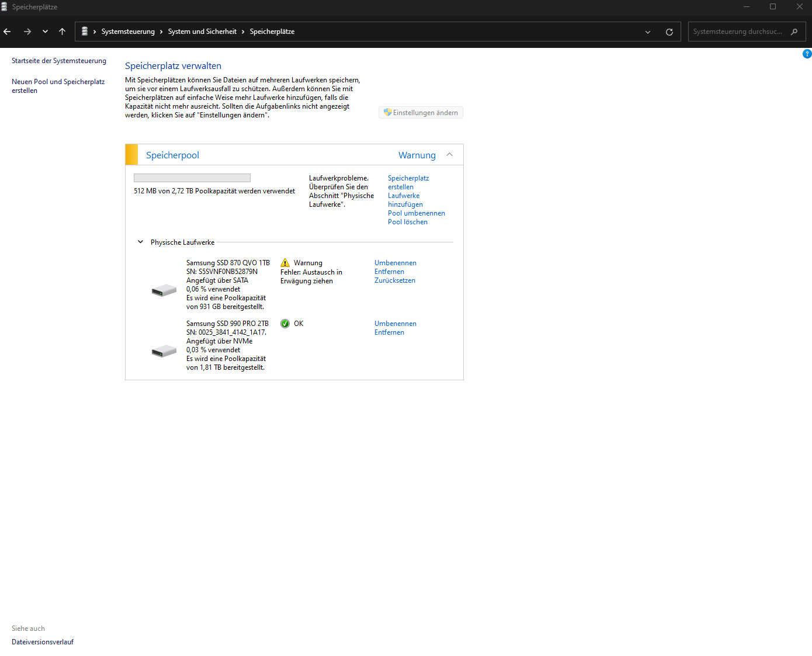Image resolution: width=812 pixels, height=656 pixels.
Task: Click Neuen Pool und Speicherplatz erstellen
Action: [x=58, y=86]
